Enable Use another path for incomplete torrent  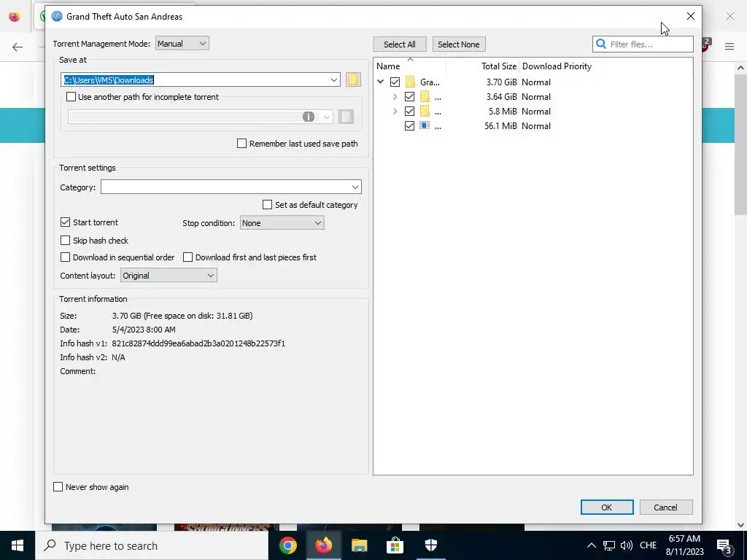coord(71,97)
